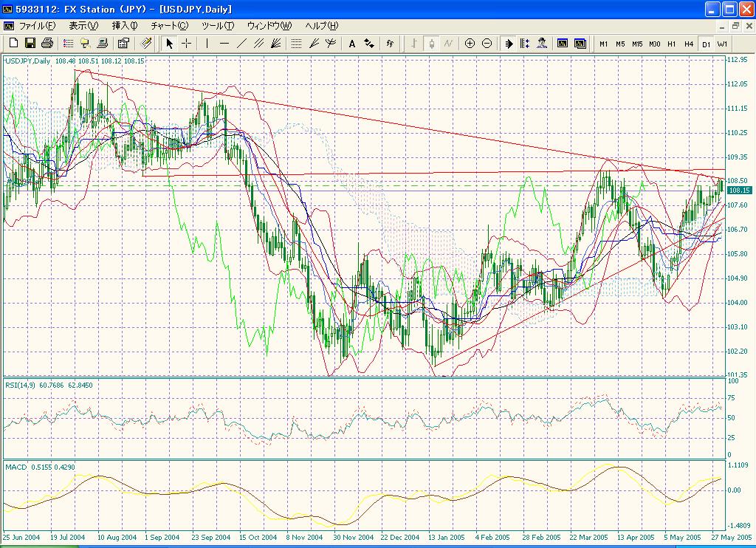Switch the chart to the H4 timeframe
Viewport: 756px width, 548px height.
687,44
